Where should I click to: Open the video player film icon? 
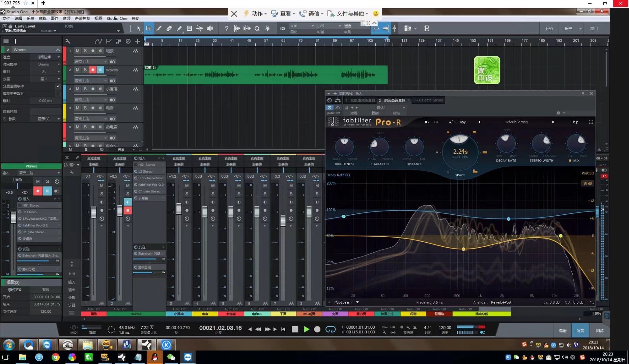427,29
